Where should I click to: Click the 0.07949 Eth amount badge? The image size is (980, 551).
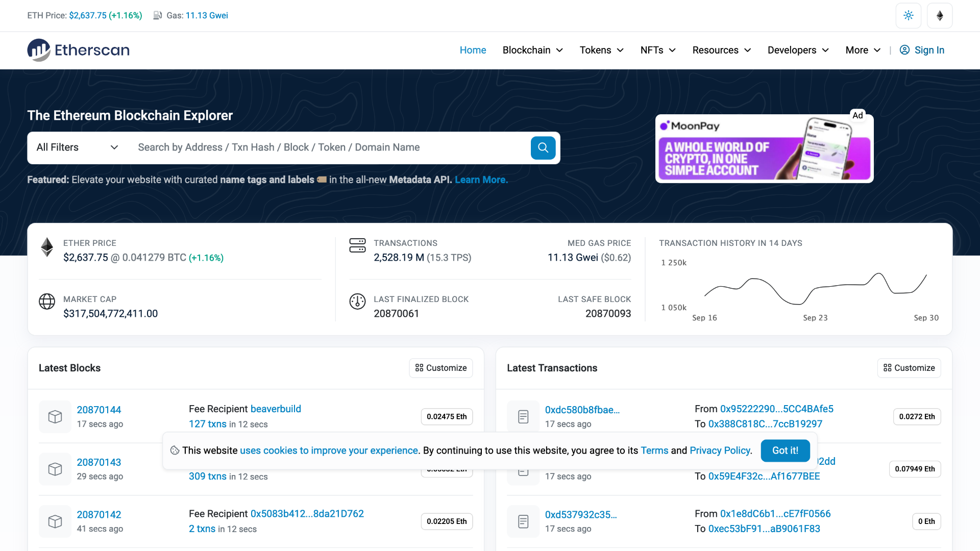point(915,469)
